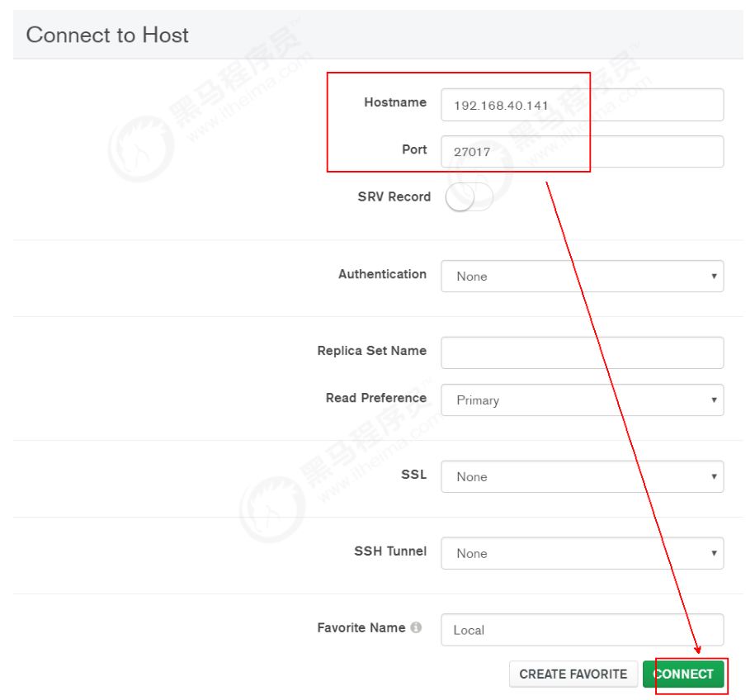This screenshot has width=755, height=700.
Task: Click the Port field label
Action: click(x=414, y=149)
